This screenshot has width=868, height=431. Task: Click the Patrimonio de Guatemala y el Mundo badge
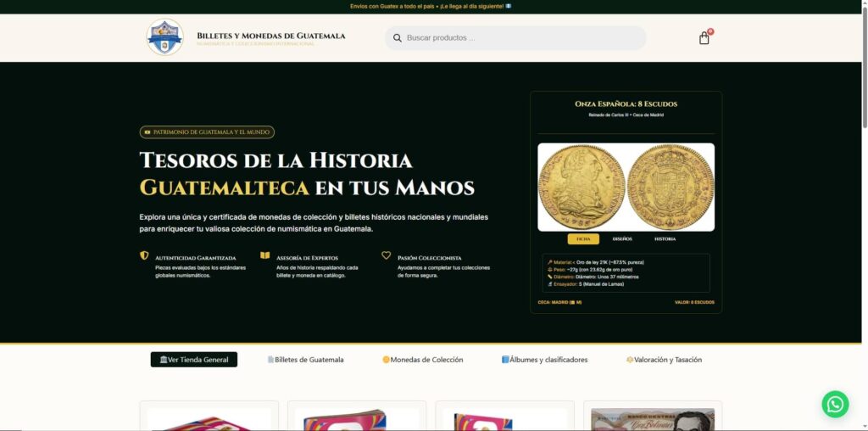[207, 132]
